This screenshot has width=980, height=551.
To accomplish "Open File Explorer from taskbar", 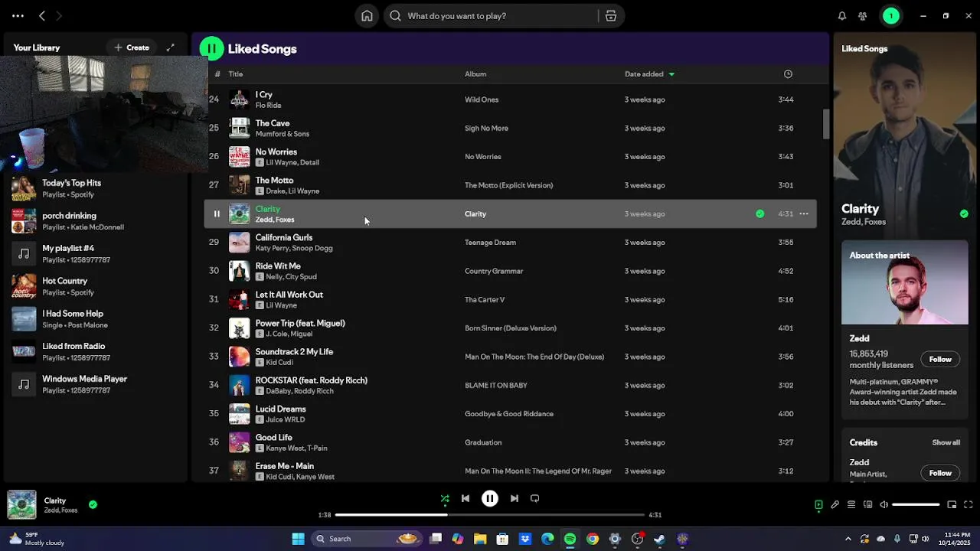I will coord(480,540).
